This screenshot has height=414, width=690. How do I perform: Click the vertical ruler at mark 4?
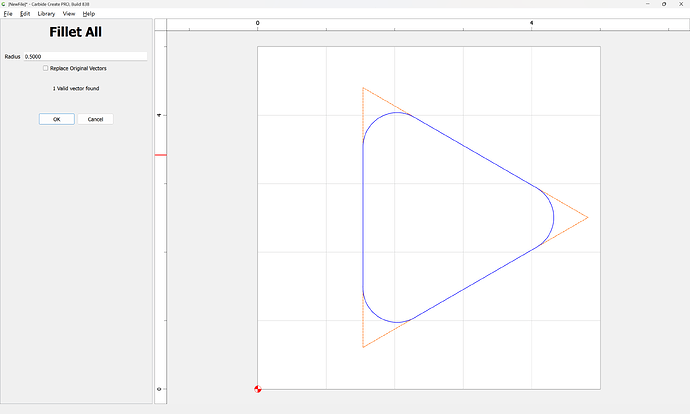click(x=160, y=116)
